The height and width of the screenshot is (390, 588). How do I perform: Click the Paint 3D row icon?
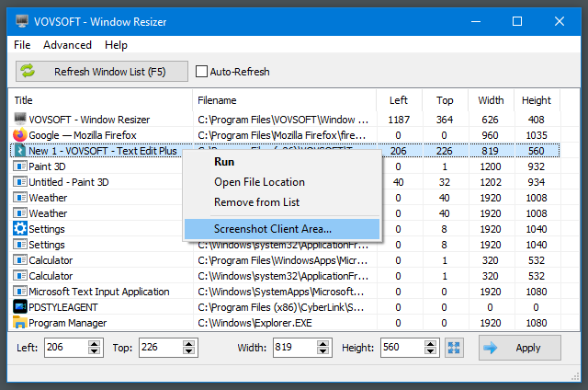click(x=20, y=166)
